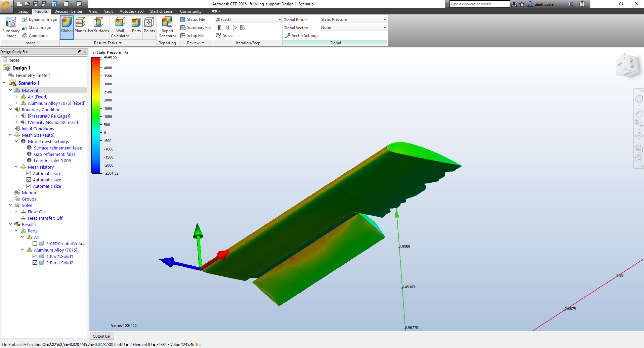Uncheck the first Automatic size mesh option
Viewport: 644px width, 348px height.
coord(29,173)
